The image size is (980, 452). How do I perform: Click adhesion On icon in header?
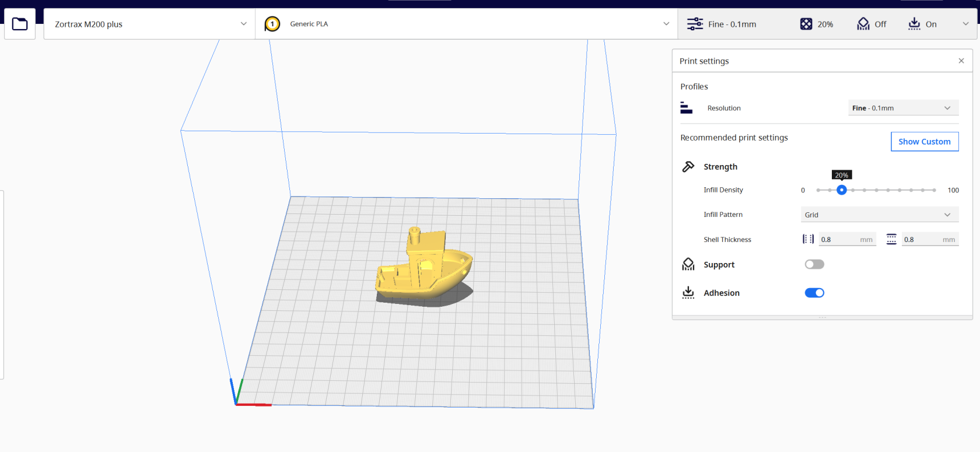click(x=914, y=24)
